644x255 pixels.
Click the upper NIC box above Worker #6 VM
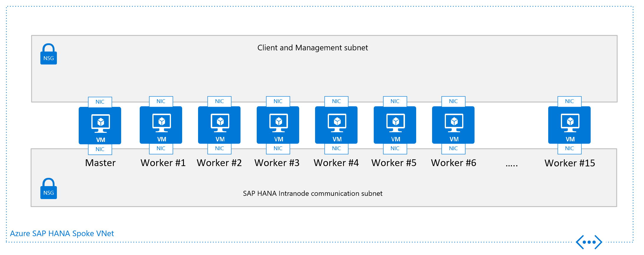click(x=453, y=101)
